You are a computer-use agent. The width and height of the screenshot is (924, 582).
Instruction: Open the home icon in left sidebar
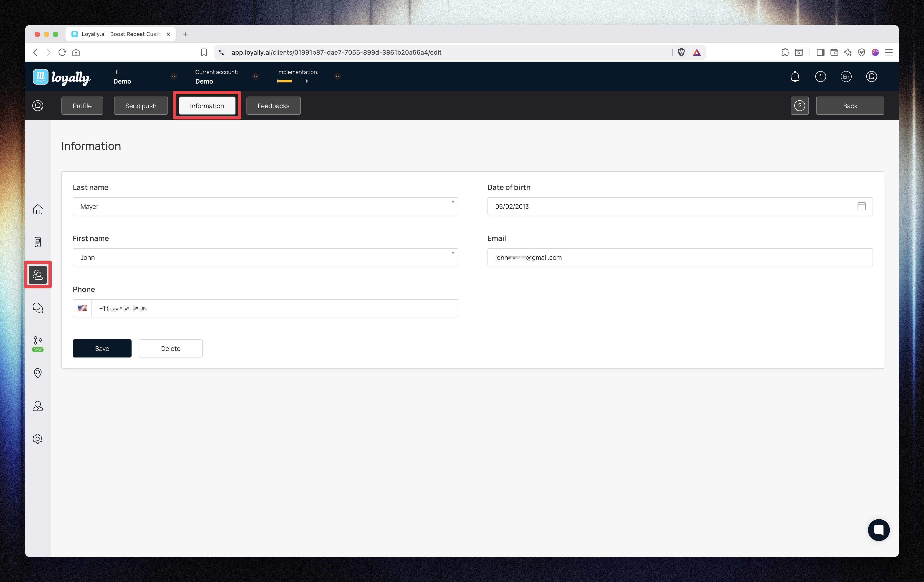point(38,209)
